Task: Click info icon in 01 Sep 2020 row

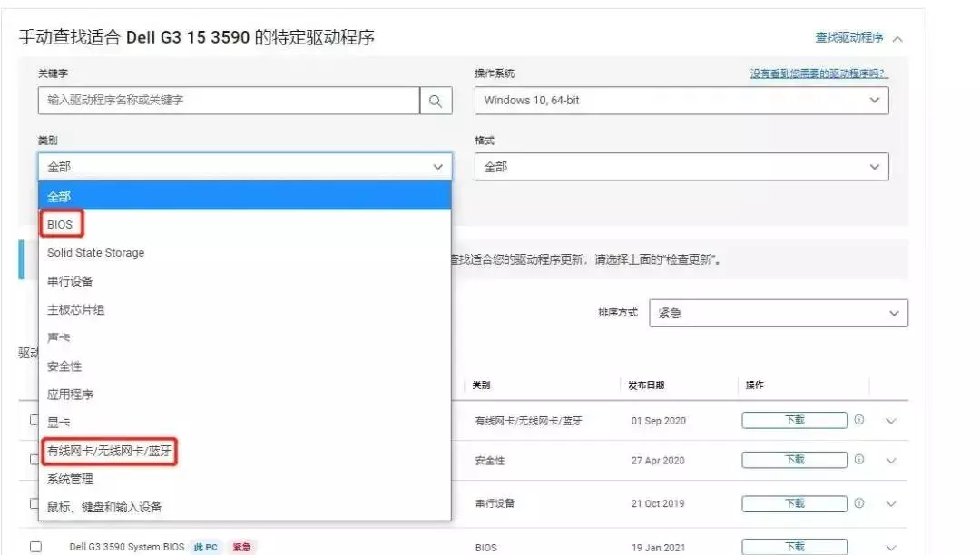Action: [x=859, y=420]
